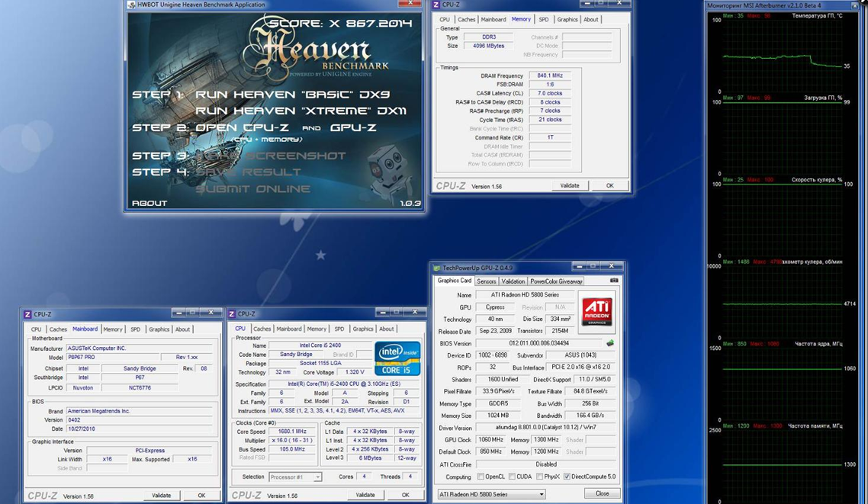The width and height of the screenshot is (868, 504).
Task: Open the Caches tab in the CPU-Z Memory window
Action: 466,19
